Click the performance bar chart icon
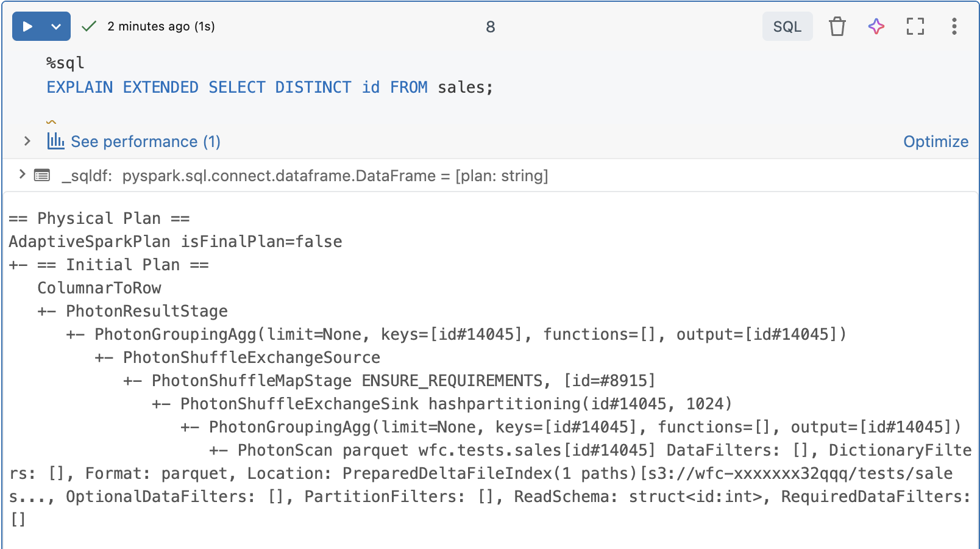 tap(55, 141)
